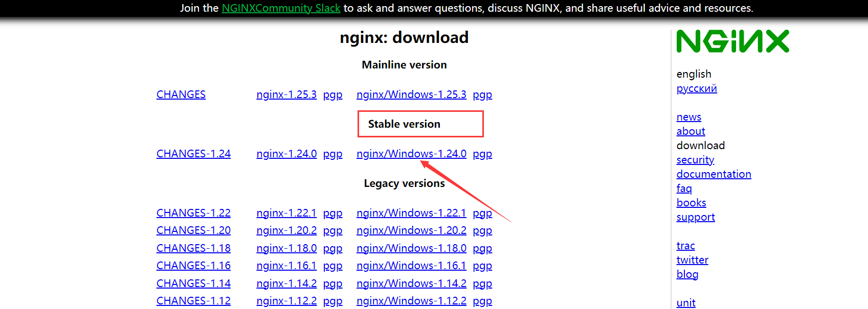Open the documentation page
Screen dimensions: 868x309
(x=714, y=174)
